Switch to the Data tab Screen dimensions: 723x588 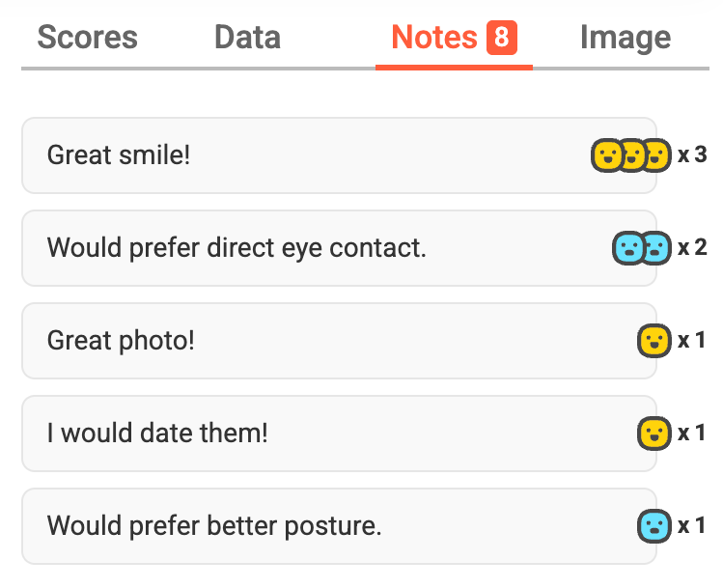point(248,38)
